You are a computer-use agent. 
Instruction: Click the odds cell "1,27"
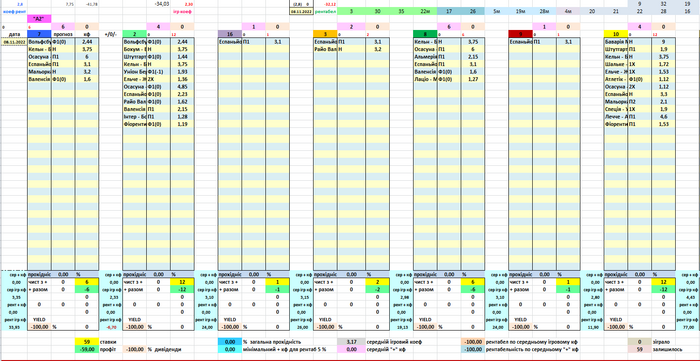coord(473,79)
